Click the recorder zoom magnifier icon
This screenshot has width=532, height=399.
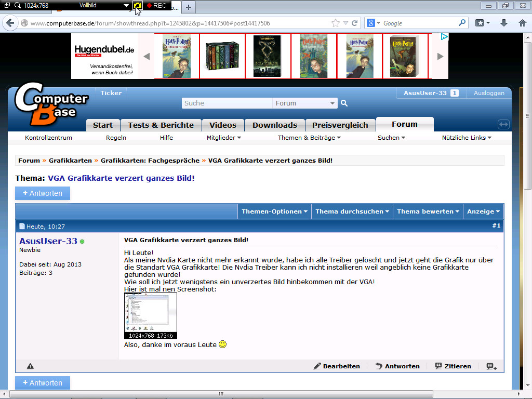[17, 5]
